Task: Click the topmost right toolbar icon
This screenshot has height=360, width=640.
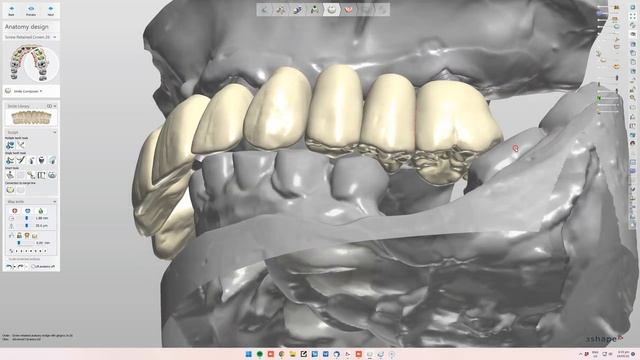Action: pos(633,7)
